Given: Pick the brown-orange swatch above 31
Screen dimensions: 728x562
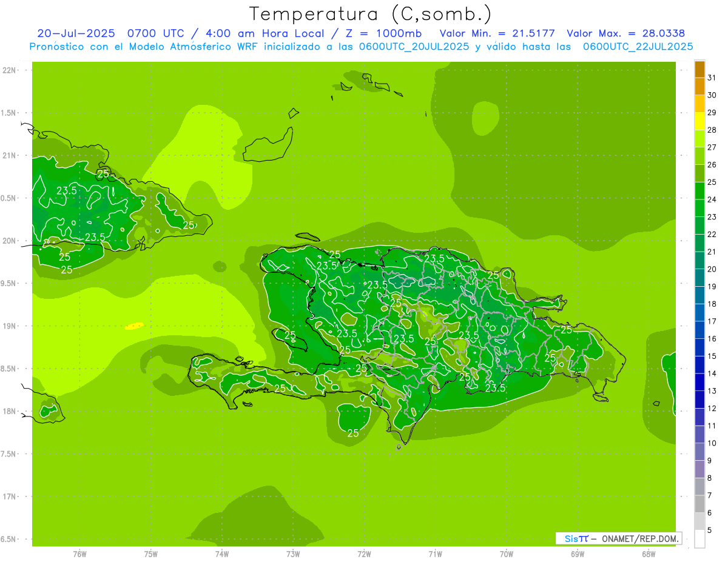Looking at the screenshot, I should [699, 69].
